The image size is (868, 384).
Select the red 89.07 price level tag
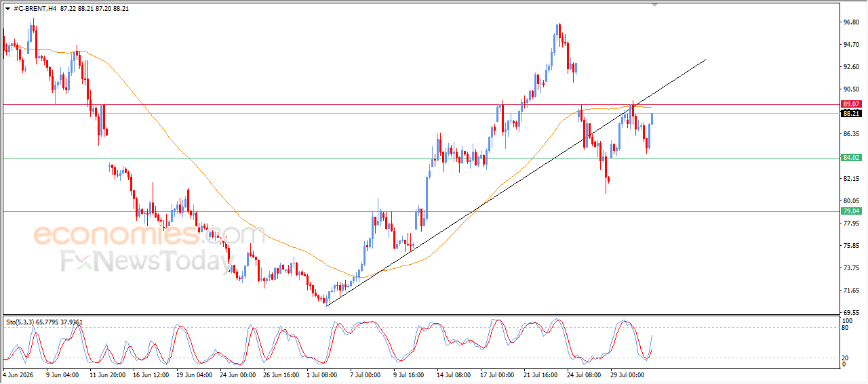[851, 104]
